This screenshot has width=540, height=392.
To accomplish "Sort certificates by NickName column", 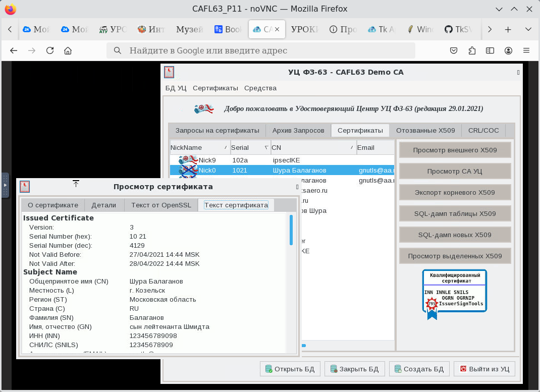I will 200,147.
